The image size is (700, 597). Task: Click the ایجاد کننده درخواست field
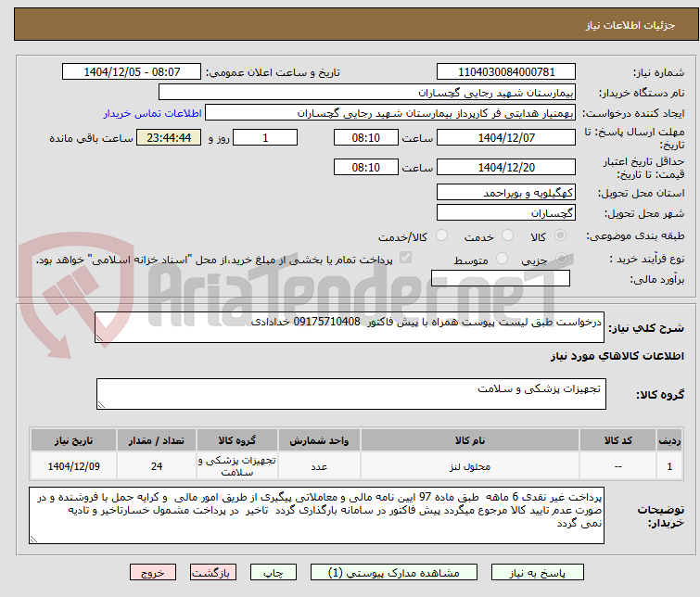[390, 113]
